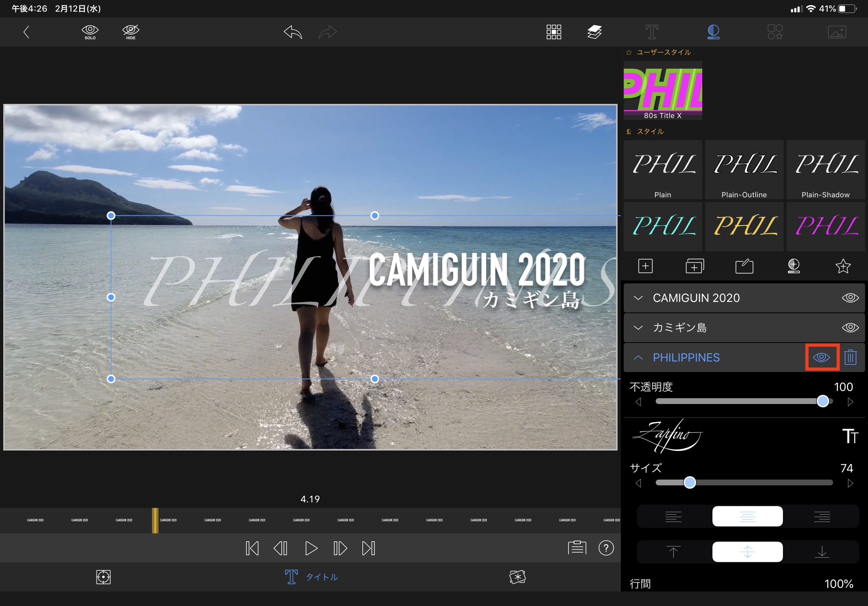Screen dimensions: 868x606
Task: Apply the 80s Title X user style
Action: click(x=662, y=91)
